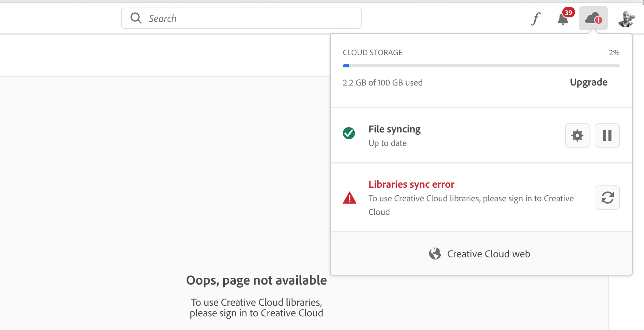Open the user profile avatar menu
644x330 pixels.
click(x=626, y=19)
